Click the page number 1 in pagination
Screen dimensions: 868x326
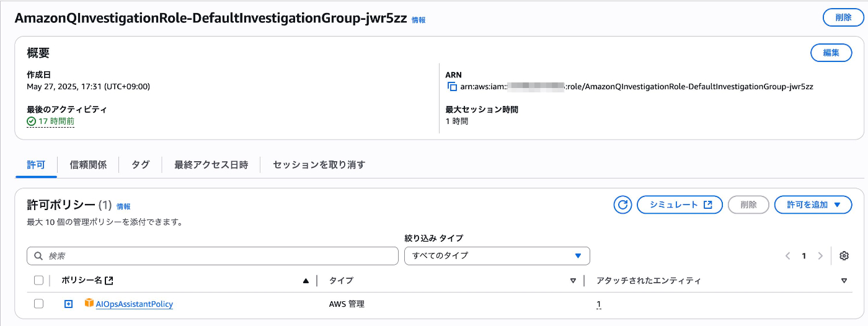[x=804, y=255]
